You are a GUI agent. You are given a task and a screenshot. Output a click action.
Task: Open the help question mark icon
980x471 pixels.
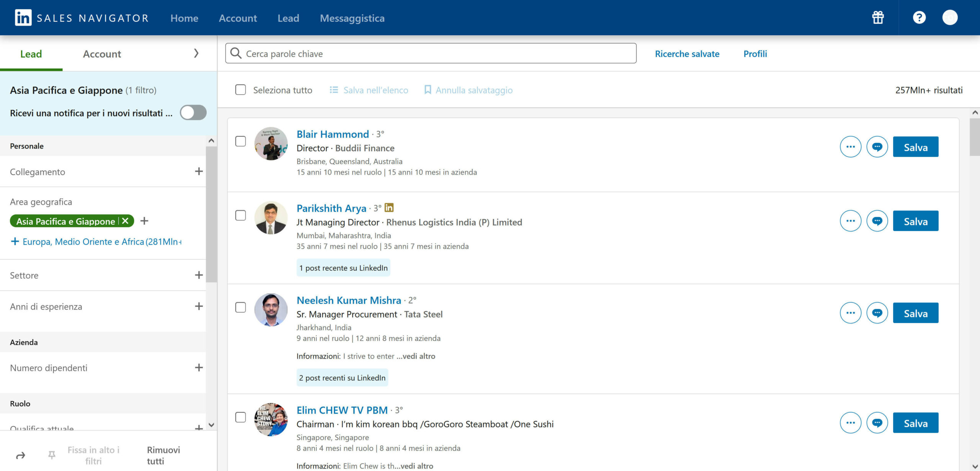(919, 18)
